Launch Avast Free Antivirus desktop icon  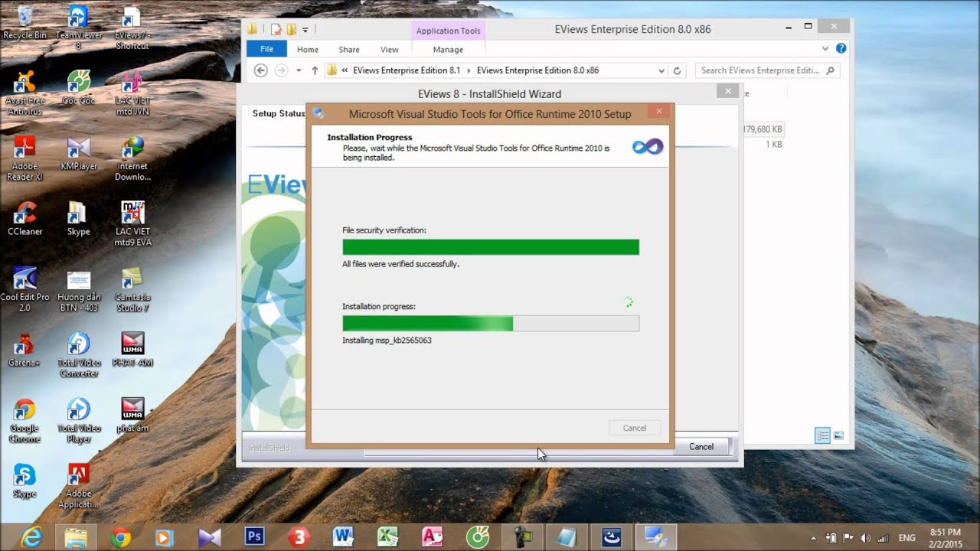24,92
